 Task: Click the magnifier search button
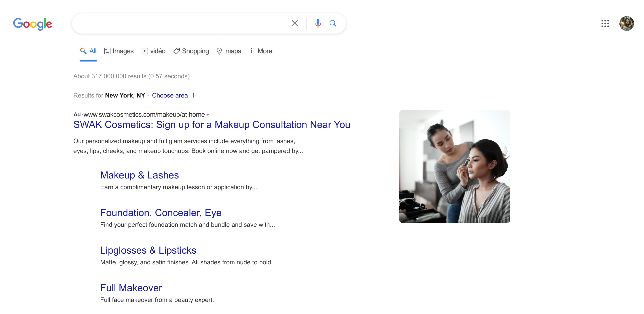click(x=333, y=23)
